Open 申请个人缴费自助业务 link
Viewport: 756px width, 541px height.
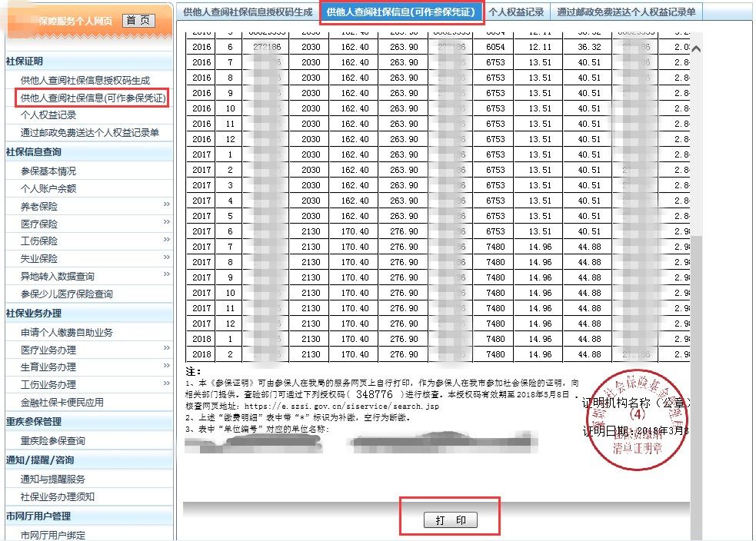click(x=66, y=332)
